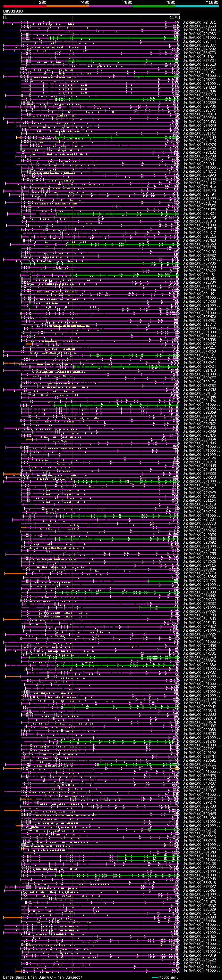Open hit UniRef100_A6PV85
This screenshot has height=980, width=222.
199,264
